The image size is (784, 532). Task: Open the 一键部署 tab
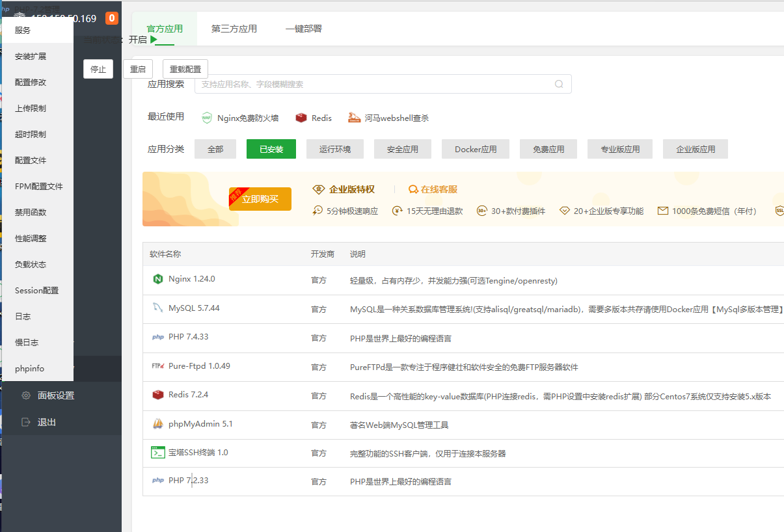(304, 29)
